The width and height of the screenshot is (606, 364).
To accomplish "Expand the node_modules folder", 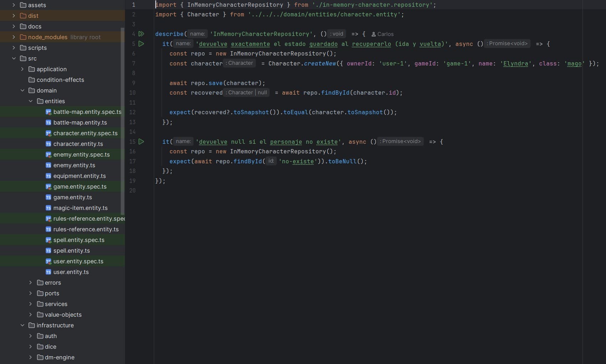I will 14,37.
